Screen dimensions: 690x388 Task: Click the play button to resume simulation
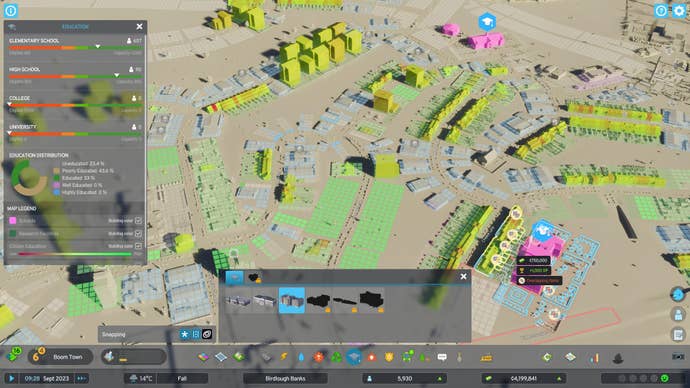tap(11, 378)
